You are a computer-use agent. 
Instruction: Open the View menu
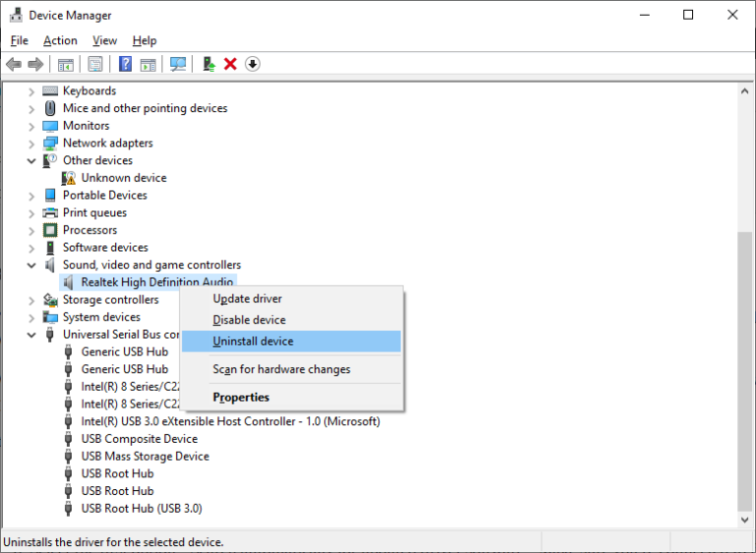point(104,40)
